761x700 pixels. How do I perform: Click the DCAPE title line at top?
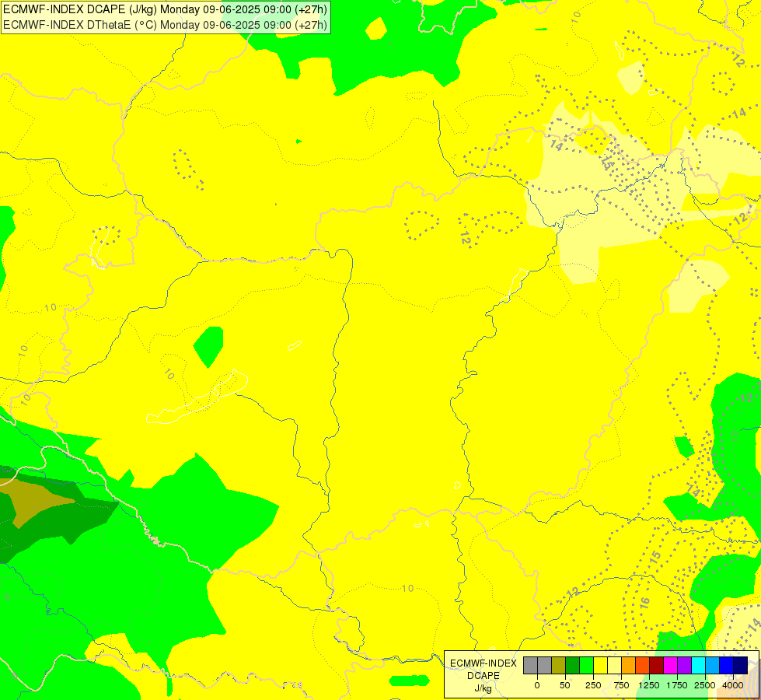pyautogui.click(x=165, y=9)
